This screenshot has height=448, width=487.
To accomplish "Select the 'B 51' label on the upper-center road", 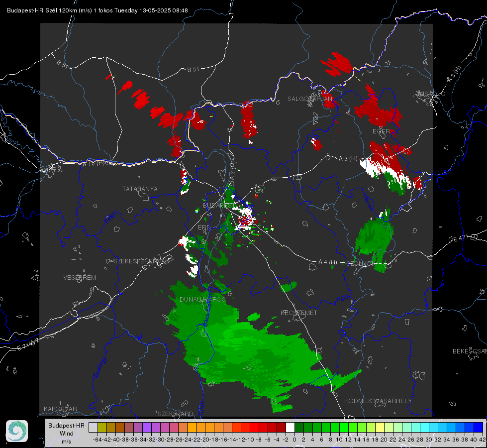I will coord(193,70).
